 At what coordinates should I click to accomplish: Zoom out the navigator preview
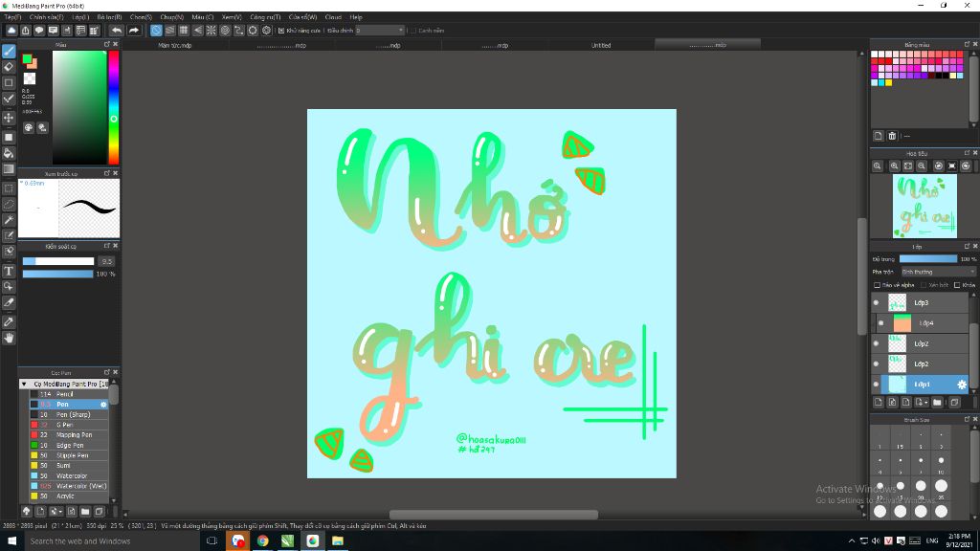pos(922,166)
